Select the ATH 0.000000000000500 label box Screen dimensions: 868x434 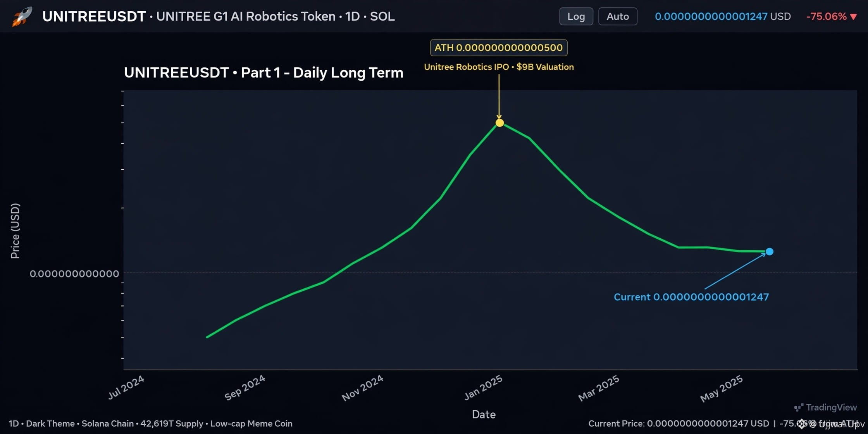pyautogui.click(x=499, y=48)
